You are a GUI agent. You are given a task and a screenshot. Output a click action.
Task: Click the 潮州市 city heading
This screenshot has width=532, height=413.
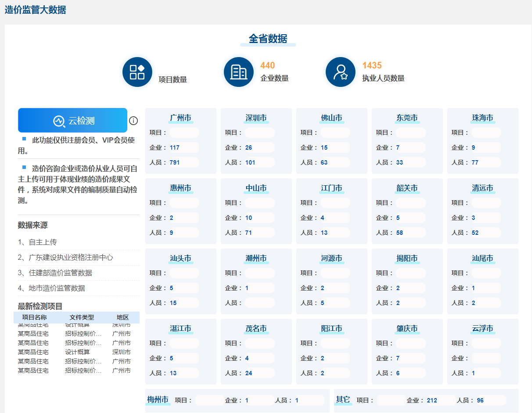point(256,259)
